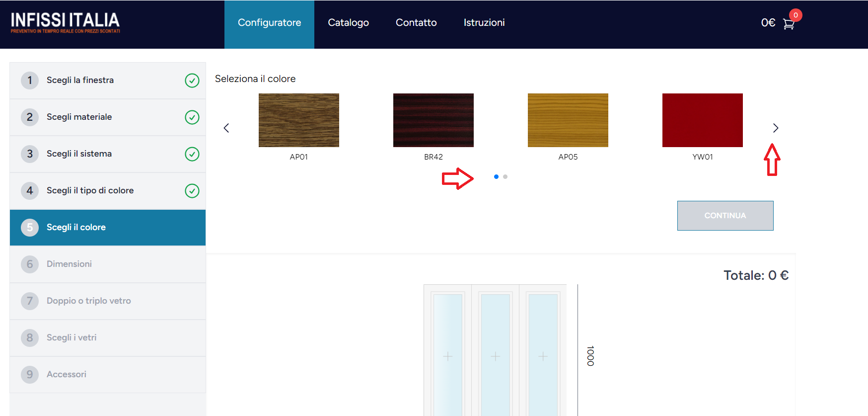Choose the red YW01 color swatch
This screenshot has width=868, height=416.
coord(702,120)
